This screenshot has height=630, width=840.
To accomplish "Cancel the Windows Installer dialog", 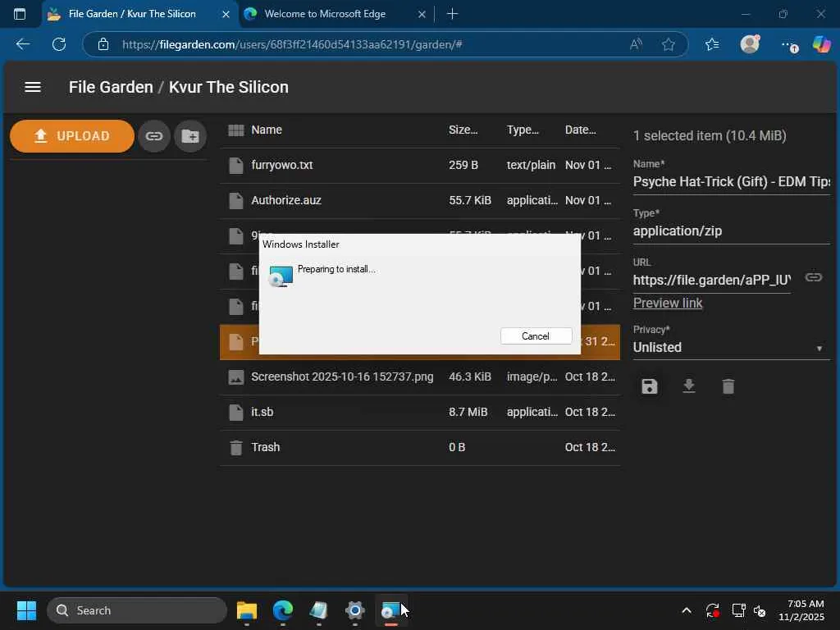I will pos(536,336).
